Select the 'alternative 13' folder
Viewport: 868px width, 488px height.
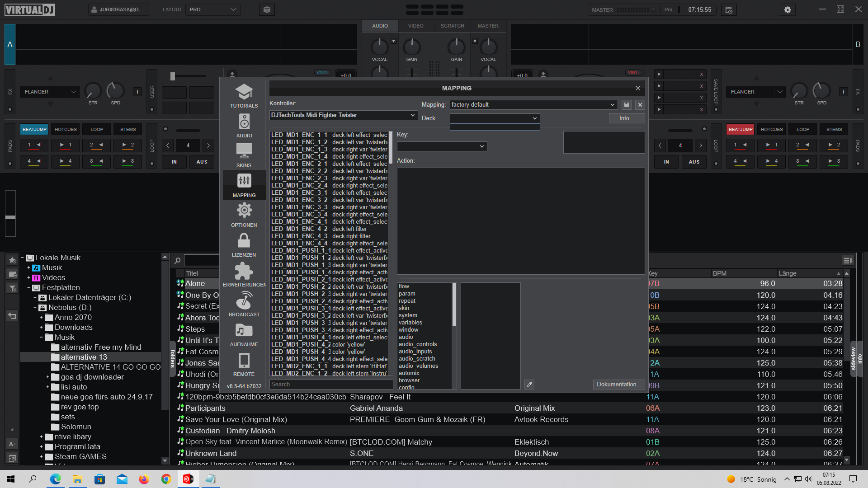coord(84,357)
